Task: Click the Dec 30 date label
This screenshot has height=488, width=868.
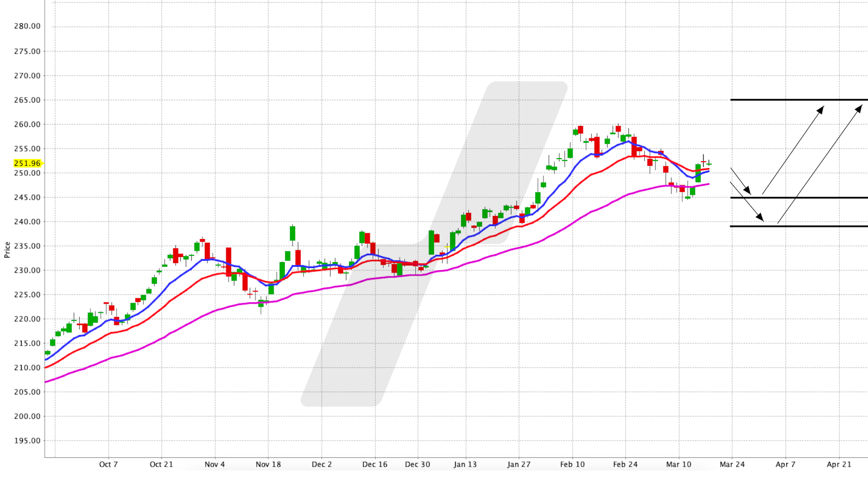Action: coord(418,465)
